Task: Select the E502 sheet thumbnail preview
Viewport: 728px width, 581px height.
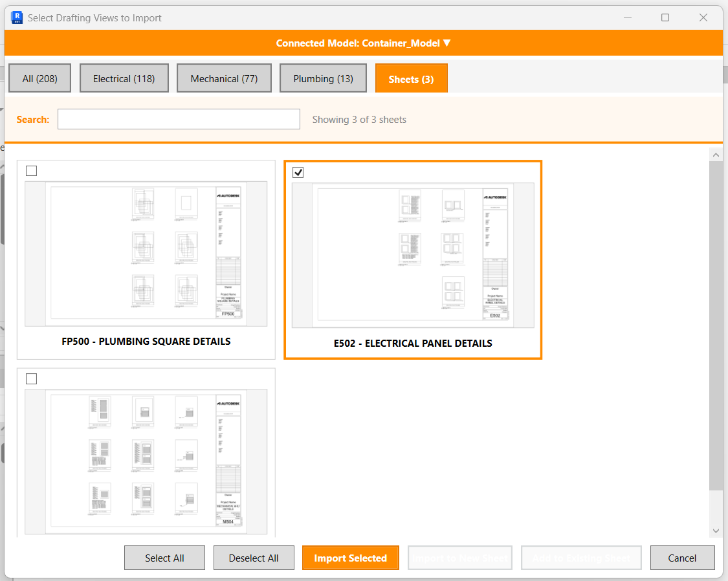Action: [x=413, y=255]
